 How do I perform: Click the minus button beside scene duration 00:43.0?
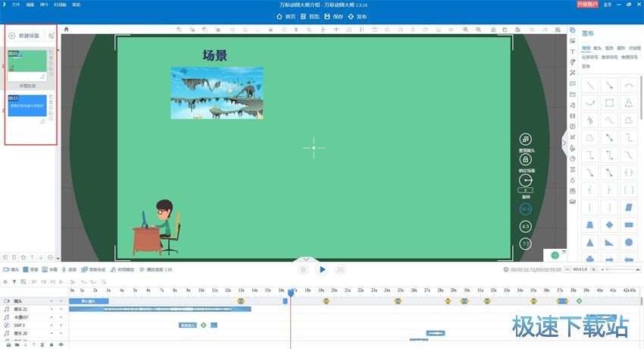pyautogui.click(x=568, y=269)
